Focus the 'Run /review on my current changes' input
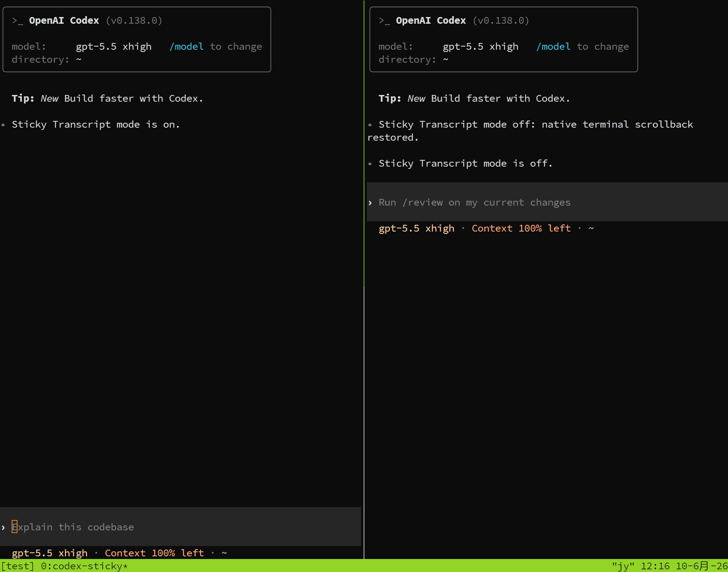The width and height of the screenshot is (728, 572). [x=547, y=202]
